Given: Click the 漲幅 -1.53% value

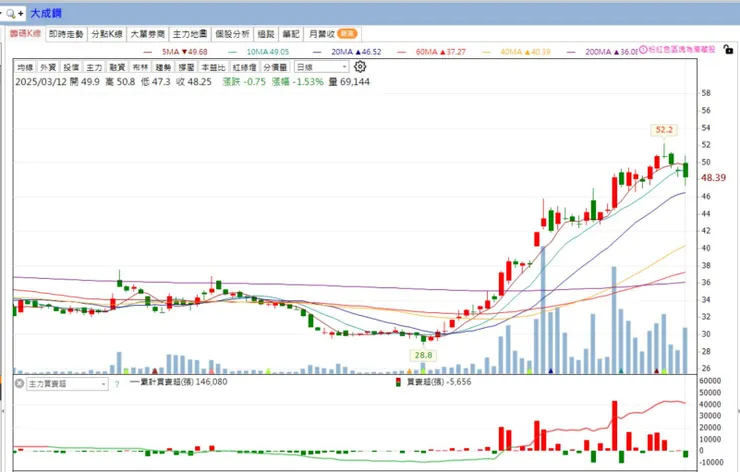Looking at the screenshot, I should tap(298, 82).
